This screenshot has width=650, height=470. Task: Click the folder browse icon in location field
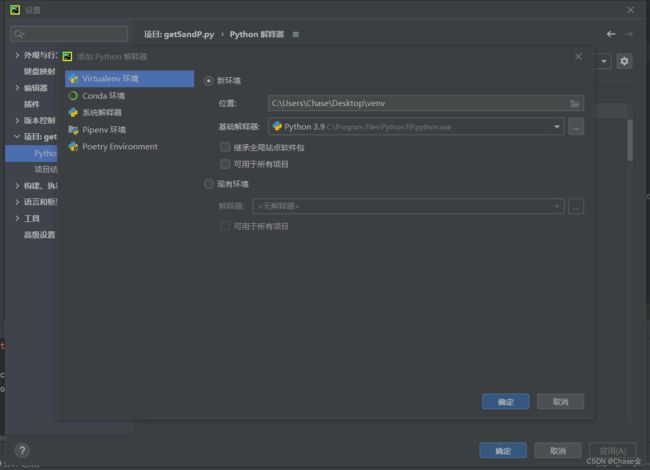(x=575, y=104)
